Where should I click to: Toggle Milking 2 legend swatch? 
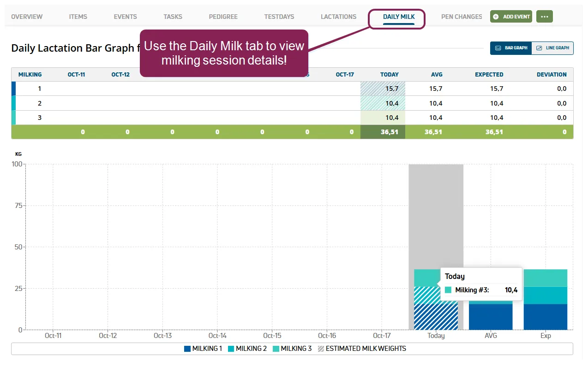click(231, 349)
